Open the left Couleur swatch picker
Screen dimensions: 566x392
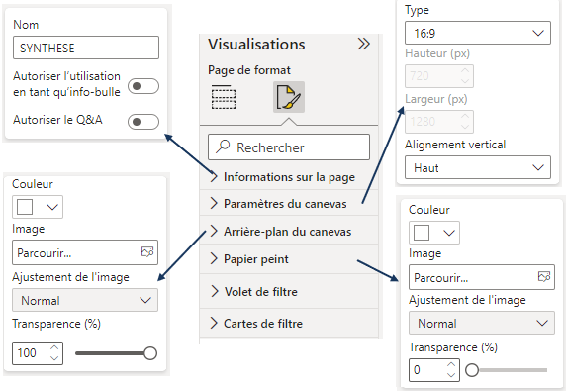(38, 207)
